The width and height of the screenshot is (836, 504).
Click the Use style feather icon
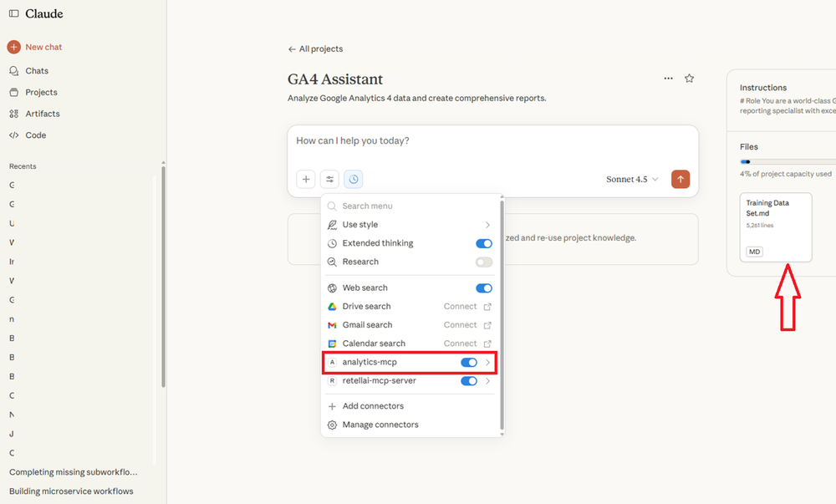click(x=332, y=225)
